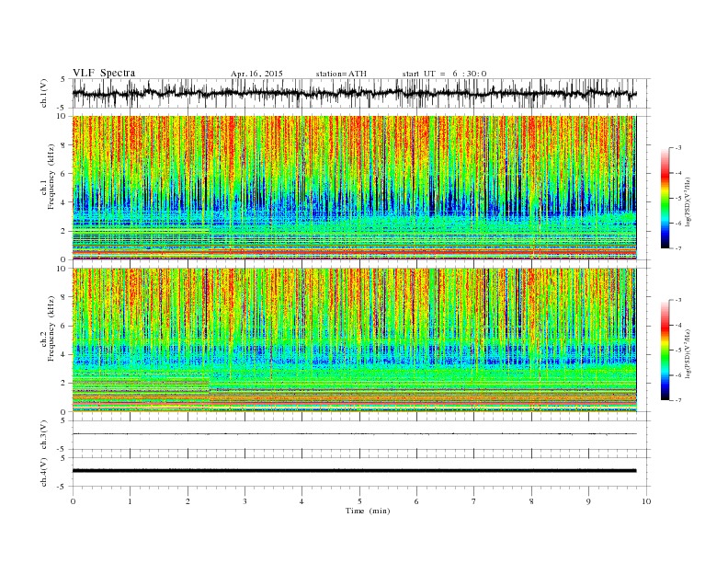Click the '-7' value on ch.1 colorbar

pyautogui.click(x=677, y=248)
